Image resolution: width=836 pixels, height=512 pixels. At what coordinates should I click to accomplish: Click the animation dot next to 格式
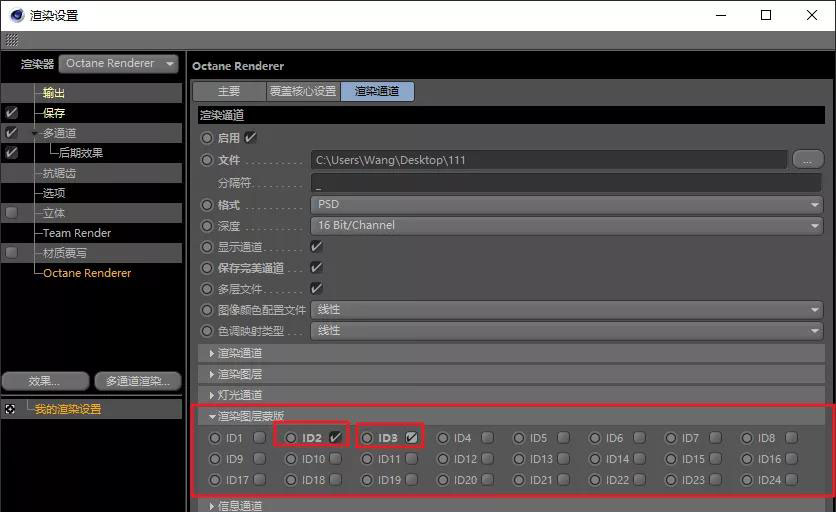(x=207, y=205)
